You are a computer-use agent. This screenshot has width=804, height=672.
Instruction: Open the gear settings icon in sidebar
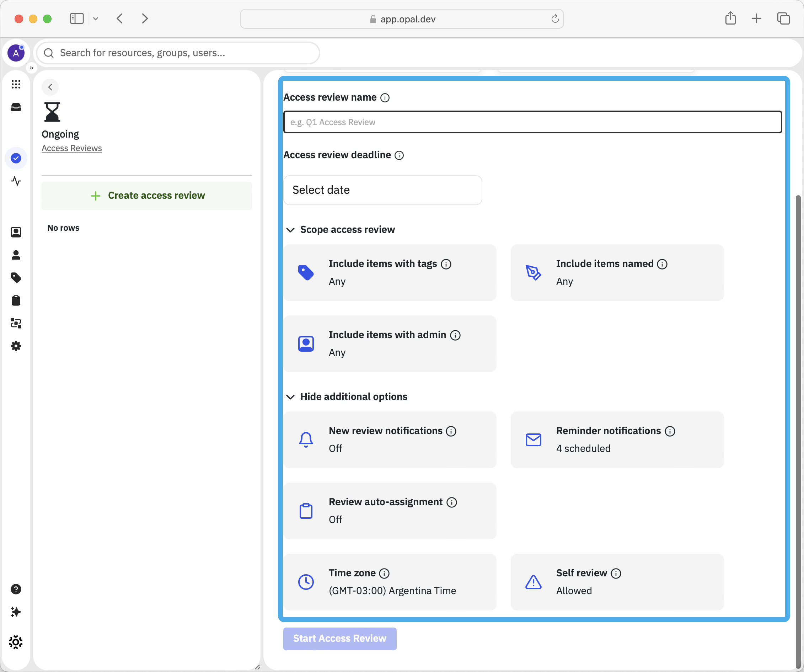[16, 346]
